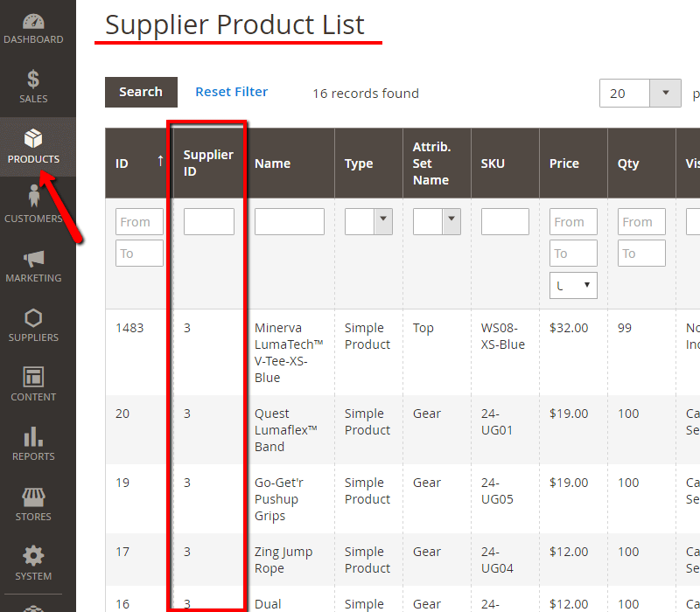Click the Reset Filter link
700x612 pixels.
click(231, 92)
